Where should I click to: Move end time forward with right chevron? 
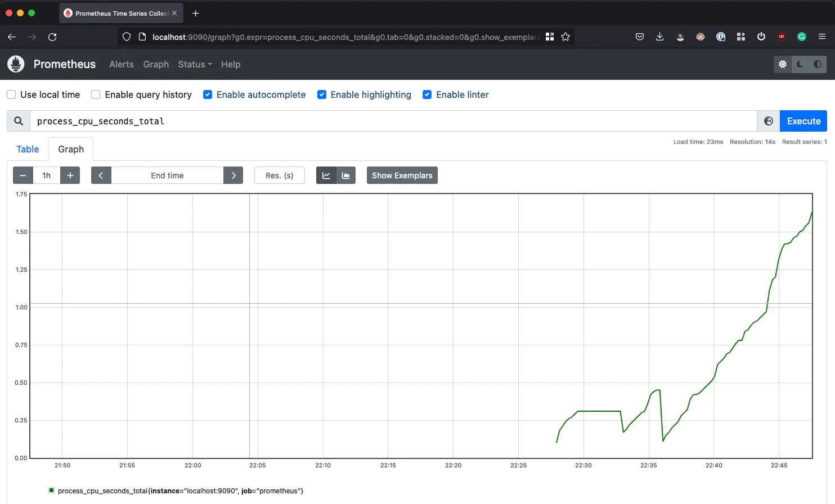tap(234, 175)
